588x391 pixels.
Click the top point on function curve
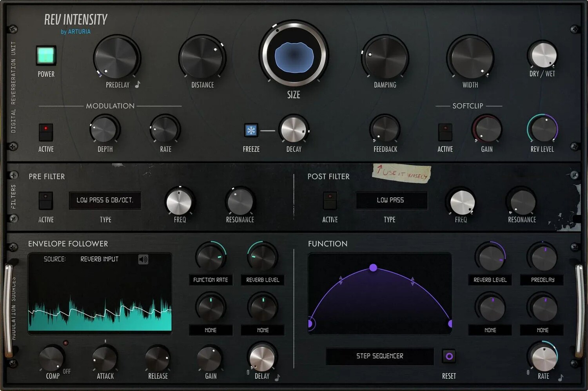(x=373, y=268)
